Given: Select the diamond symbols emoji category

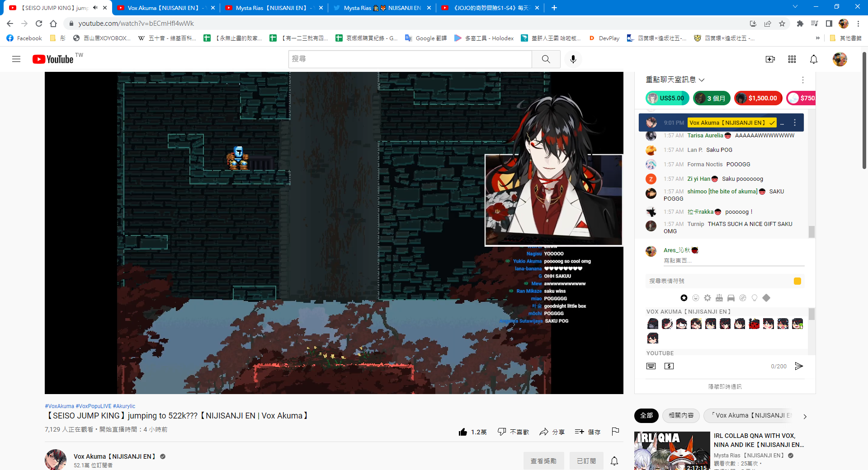Looking at the screenshot, I should point(766,298).
